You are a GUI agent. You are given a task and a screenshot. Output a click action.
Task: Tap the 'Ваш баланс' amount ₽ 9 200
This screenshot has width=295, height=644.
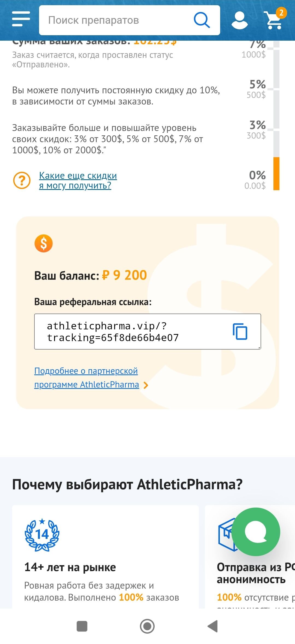pos(125,275)
